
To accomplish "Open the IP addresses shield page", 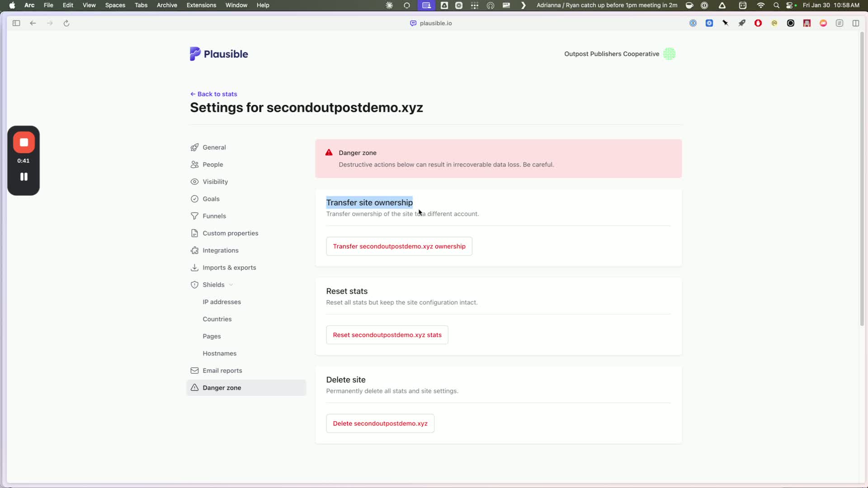I will [x=222, y=302].
